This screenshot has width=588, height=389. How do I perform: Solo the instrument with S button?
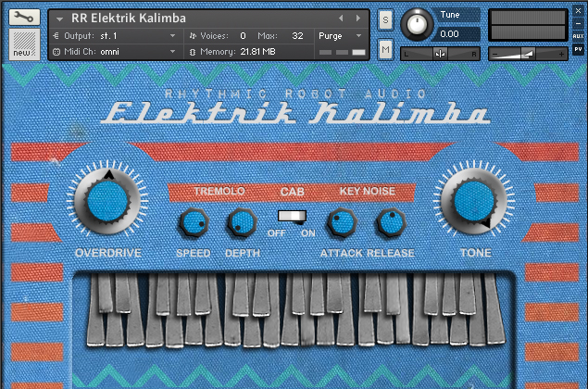[x=385, y=19]
